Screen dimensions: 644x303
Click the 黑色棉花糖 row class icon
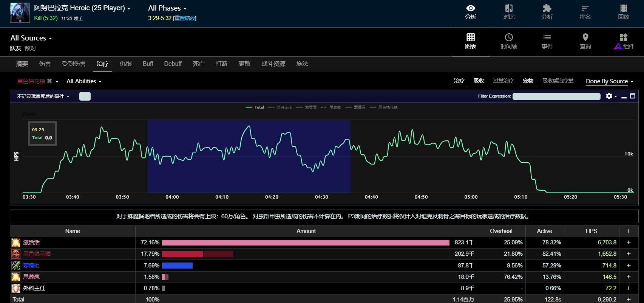[x=16, y=254]
